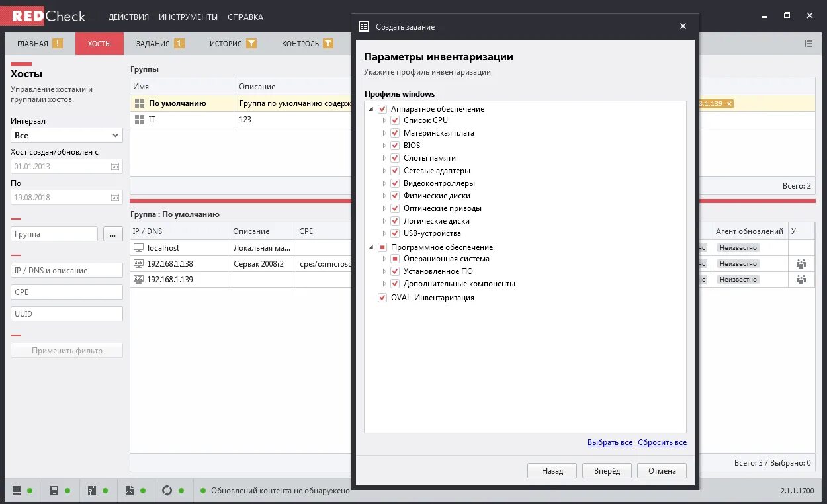This screenshot has width=827, height=504.
Task: Click the host icon of 192.168.1.139
Action: click(139, 279)
